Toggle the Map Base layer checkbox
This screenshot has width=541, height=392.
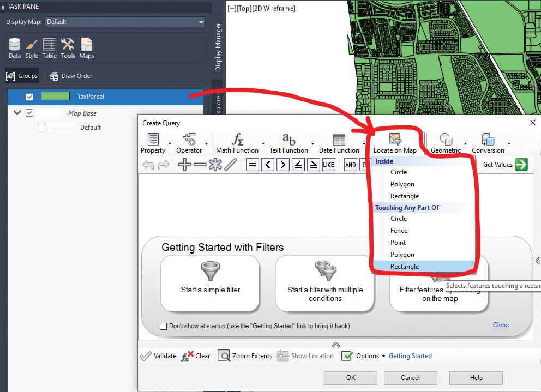(x=29, y=113)
